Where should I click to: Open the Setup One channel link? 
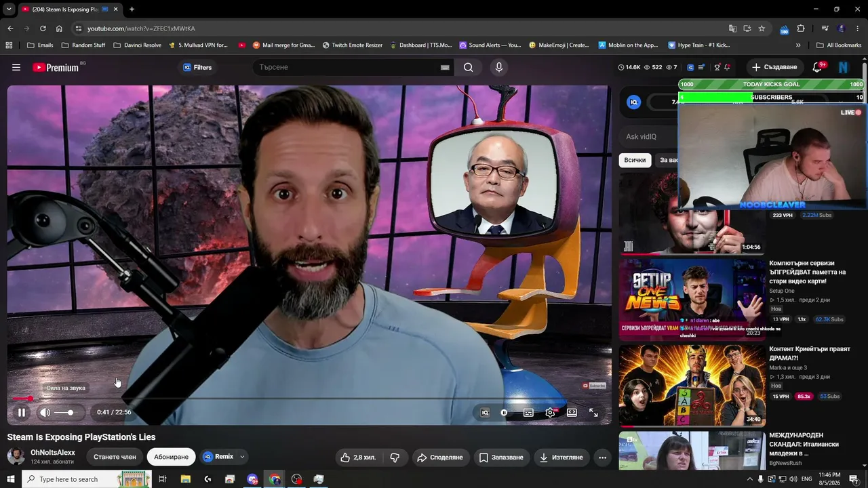(x=782, y=291)
